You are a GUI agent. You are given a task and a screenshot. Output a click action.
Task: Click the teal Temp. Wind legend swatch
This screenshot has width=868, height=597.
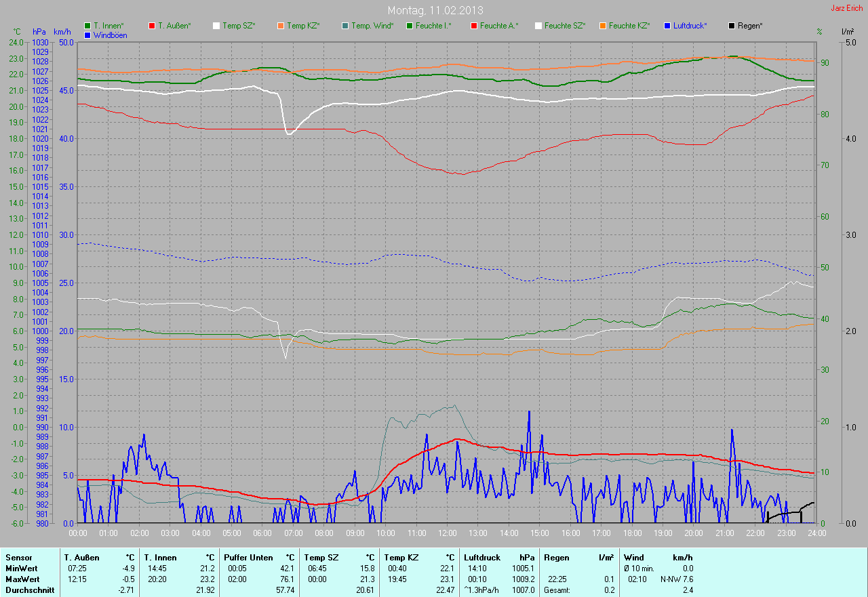pos(345,26)
